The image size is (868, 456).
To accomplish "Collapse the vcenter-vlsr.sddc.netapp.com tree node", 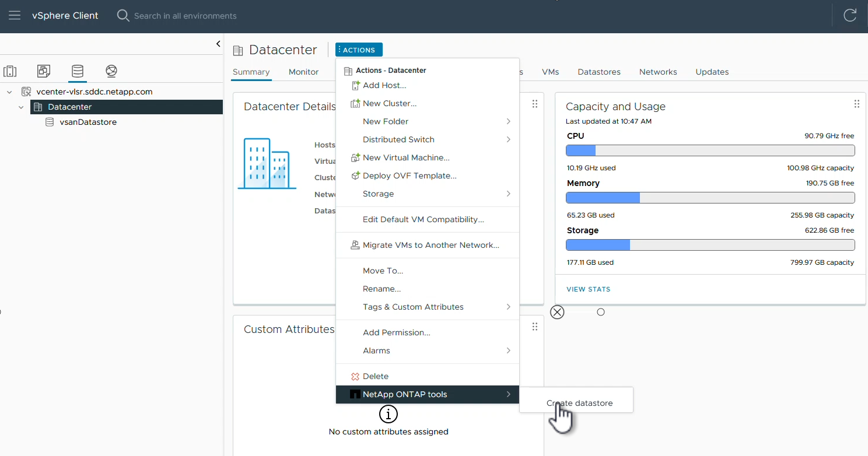I will tap(9, 92).
